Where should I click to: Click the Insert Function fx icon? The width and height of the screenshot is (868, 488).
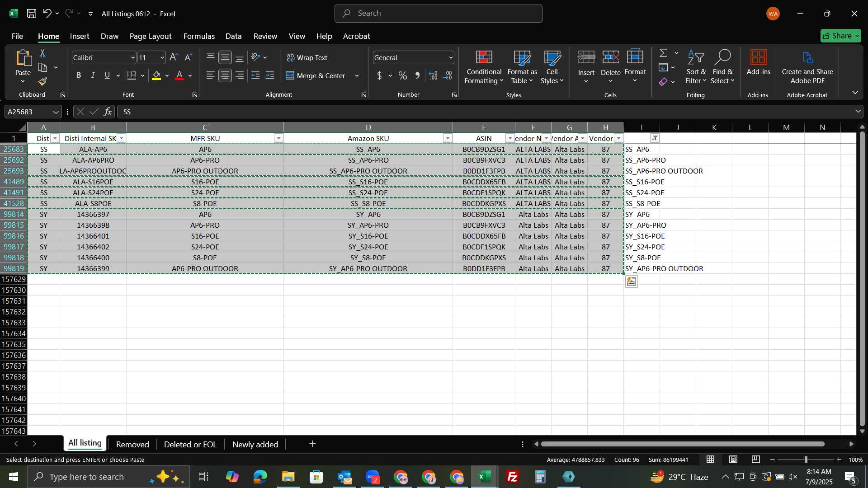click(x=108, y=112)
